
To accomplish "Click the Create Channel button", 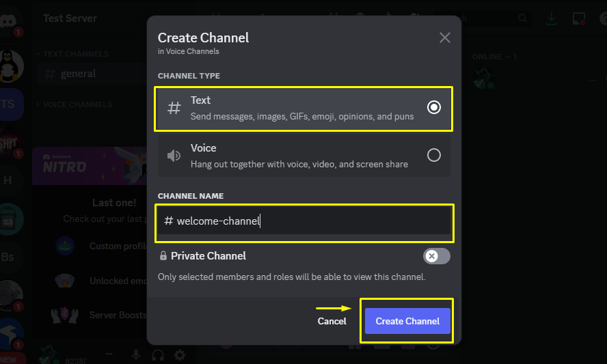I will tap(407, 321).
